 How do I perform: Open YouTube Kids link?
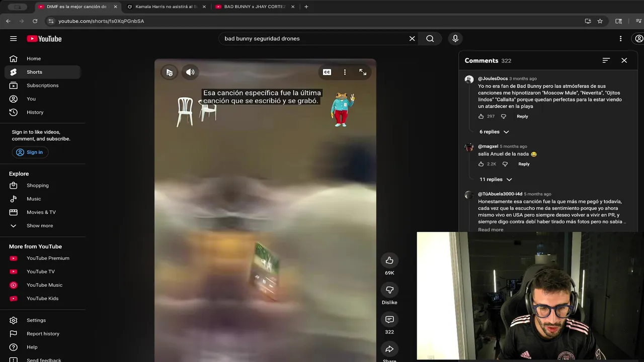43,299
